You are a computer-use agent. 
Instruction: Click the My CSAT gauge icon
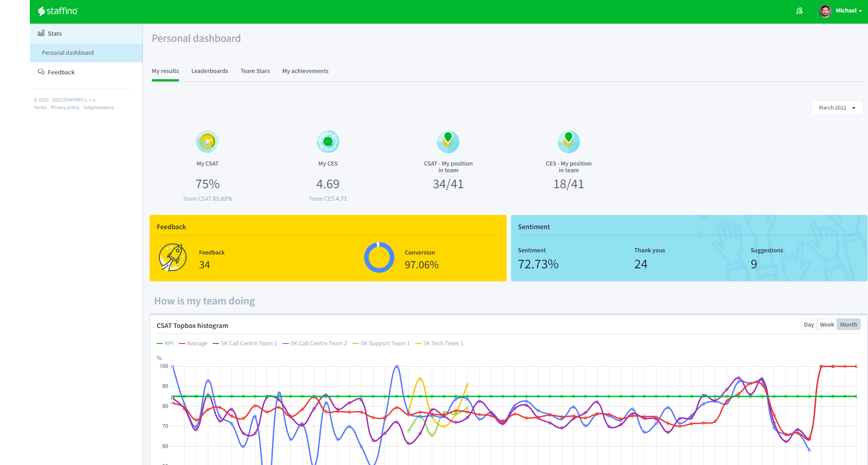tap(207, 142)
